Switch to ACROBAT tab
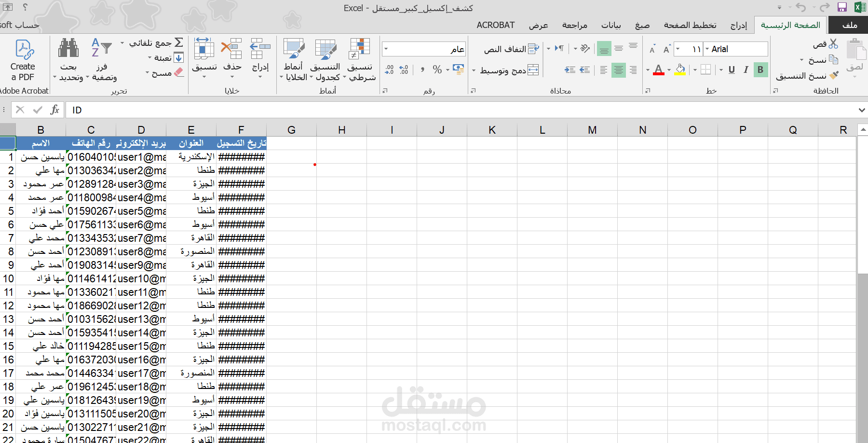 495,25
